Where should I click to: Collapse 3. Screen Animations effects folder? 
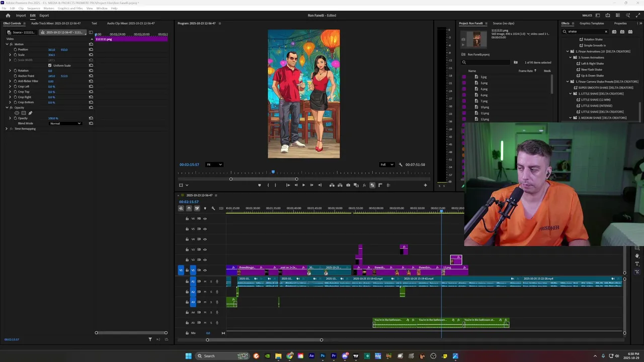[570, 57]
